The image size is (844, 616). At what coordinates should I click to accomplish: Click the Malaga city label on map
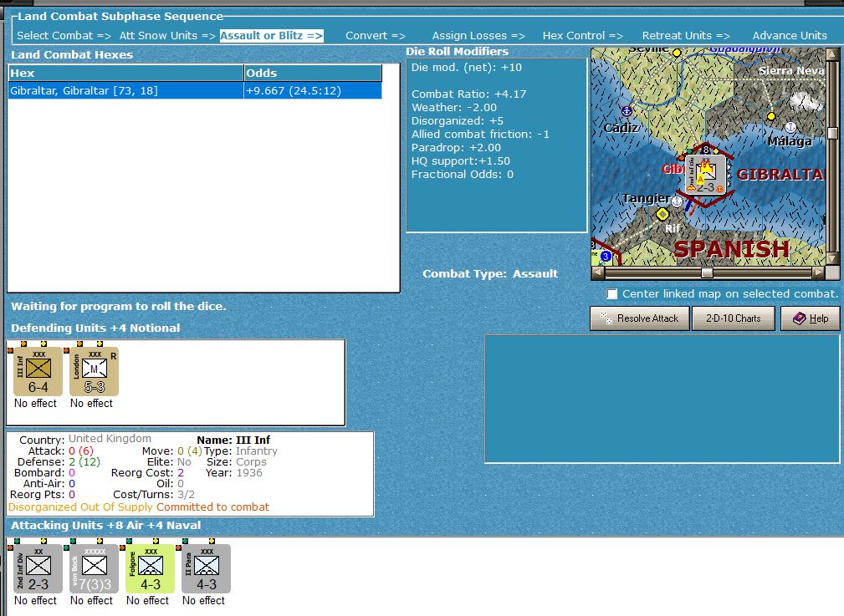pyautogui.click(x=789, y=141)
